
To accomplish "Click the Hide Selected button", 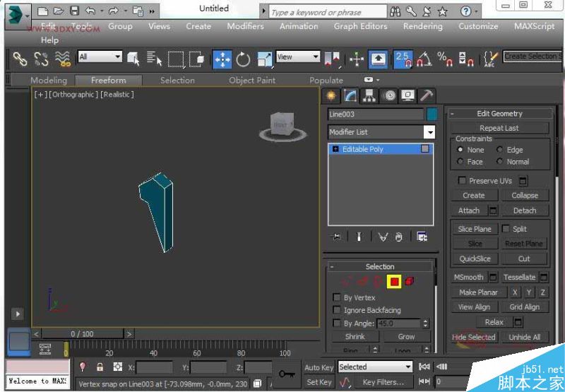I will [x=473, y=337].
